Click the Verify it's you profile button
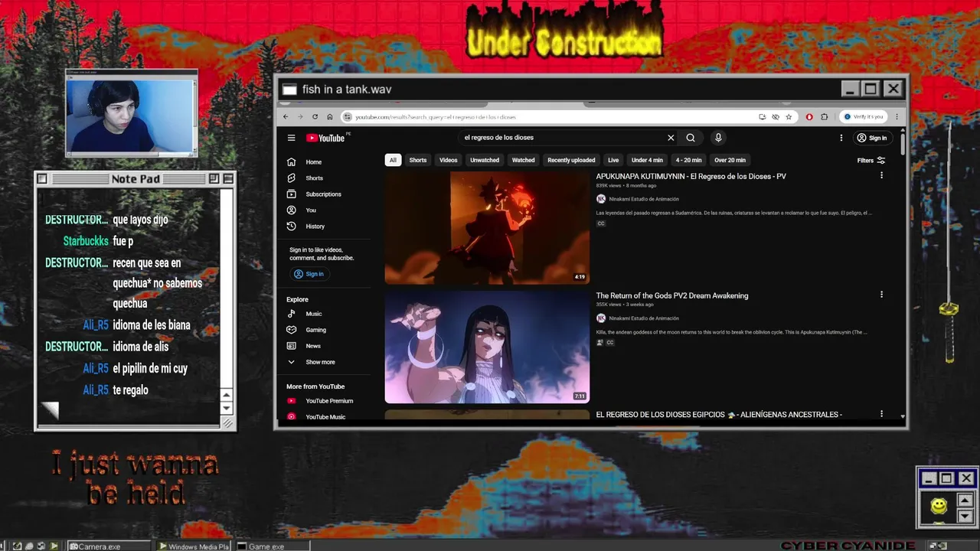The height and width of the screenshot is (551, 980). 864,117
